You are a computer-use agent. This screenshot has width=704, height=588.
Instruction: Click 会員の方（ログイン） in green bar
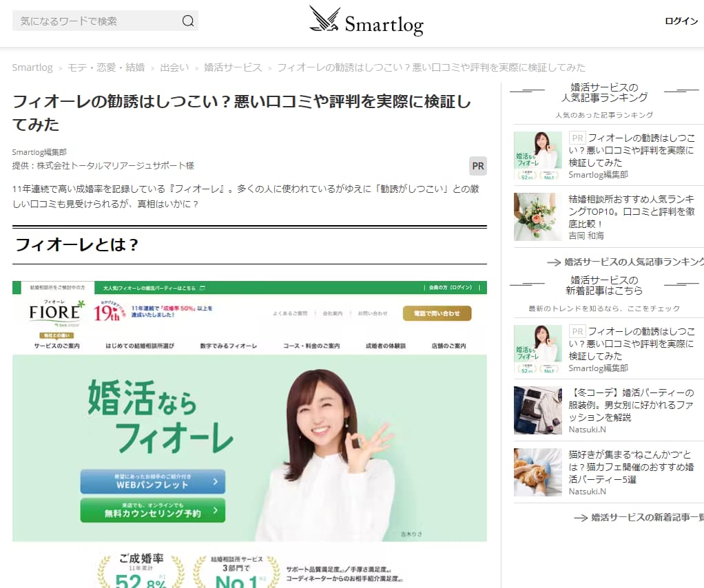pos(451,287)
